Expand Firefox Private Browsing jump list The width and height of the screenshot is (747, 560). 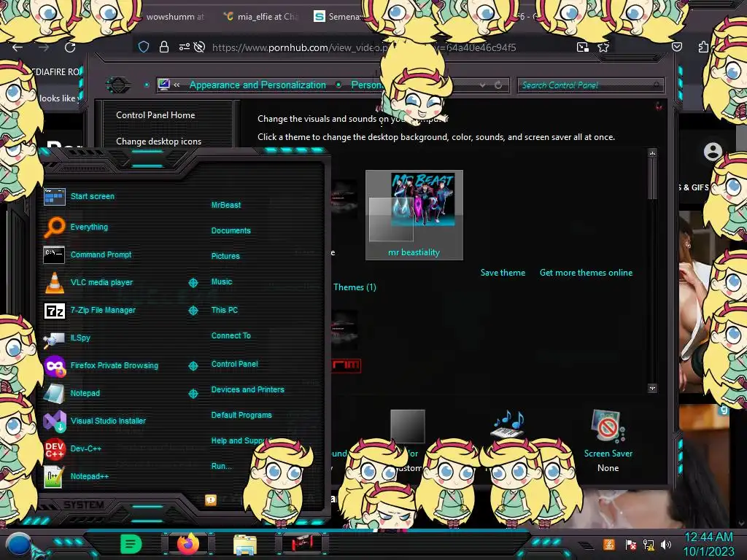click(193, 366)
